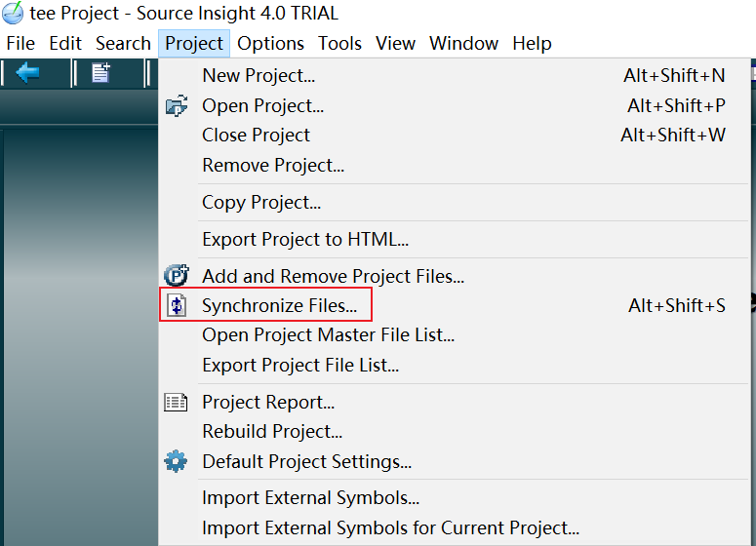This screenshot has height=546, width=756.
Task: Click the back arrow toolbar icon
Action: (x=27, y=73)
